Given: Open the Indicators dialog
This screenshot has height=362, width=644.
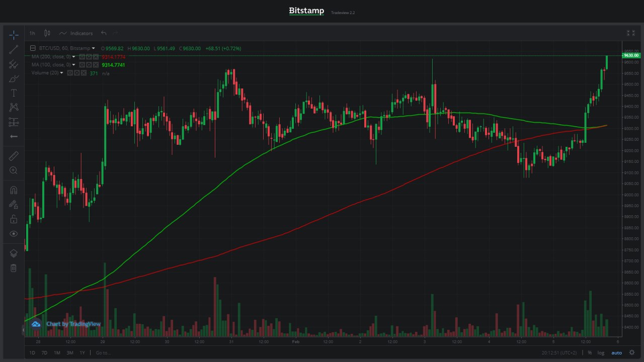Looking at the screenshot, I should click(x=76, y=33).
